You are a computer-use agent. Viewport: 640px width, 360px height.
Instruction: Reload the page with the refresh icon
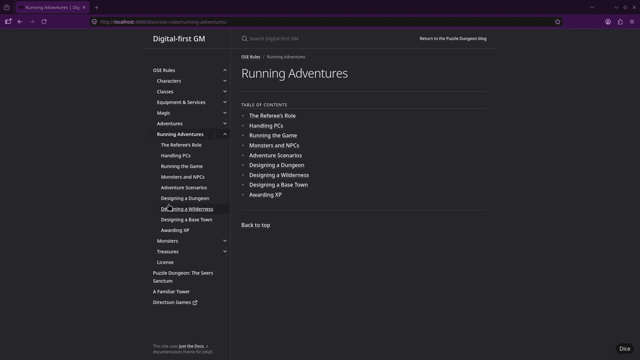click(44, 22)
